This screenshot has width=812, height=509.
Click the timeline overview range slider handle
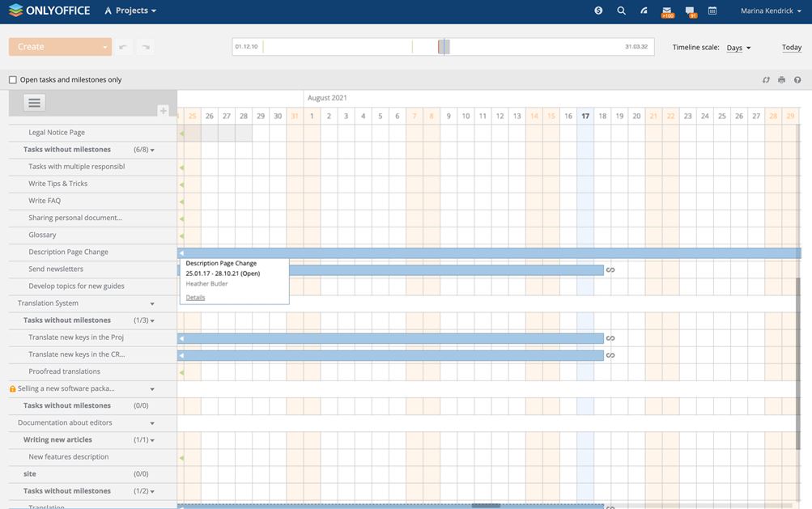pos(444,47)
